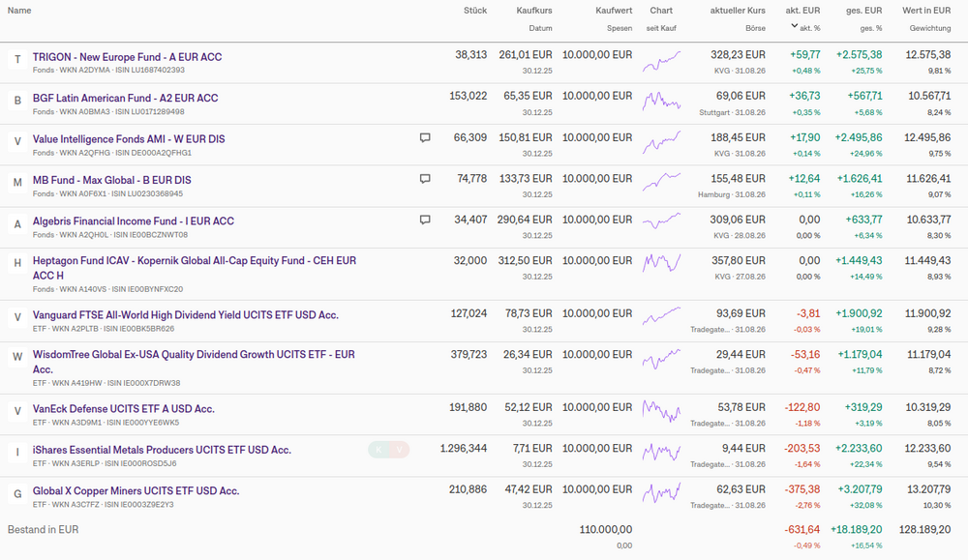The height and width of the screenshot is (560, 968).
Task: Open BGF Latin American Fund - A2 EUR ACC
Action: tap(125, 98)
